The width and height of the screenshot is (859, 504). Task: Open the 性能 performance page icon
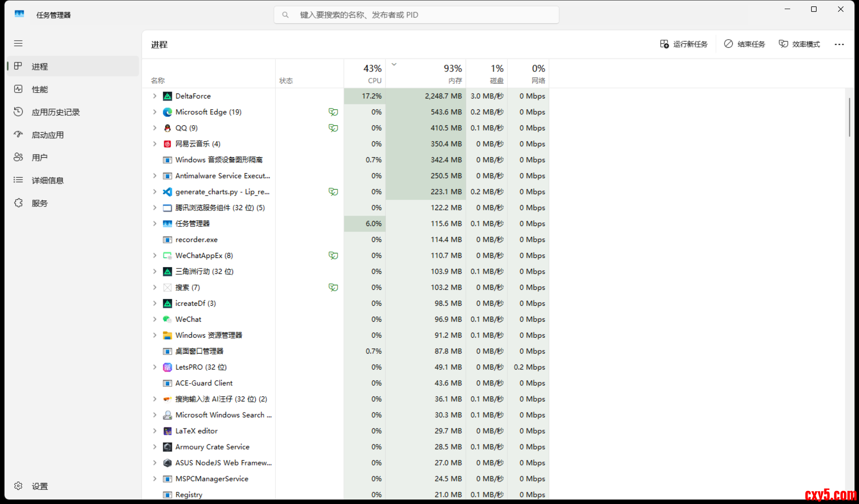18,89
